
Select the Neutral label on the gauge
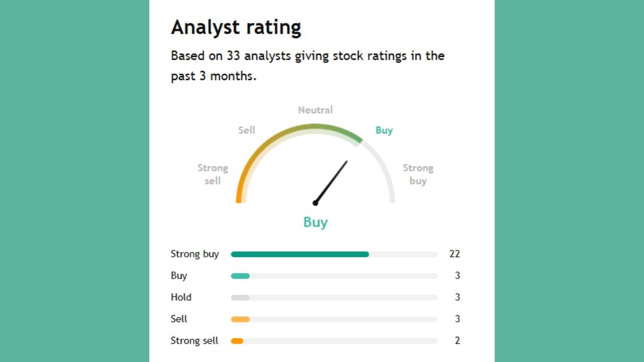tap(315, 110)
